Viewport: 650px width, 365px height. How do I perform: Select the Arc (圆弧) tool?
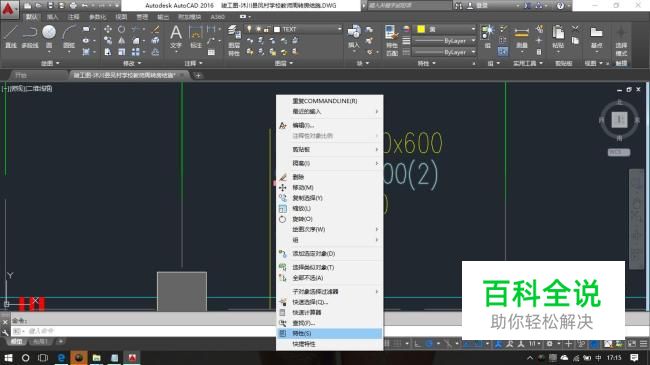69,36
